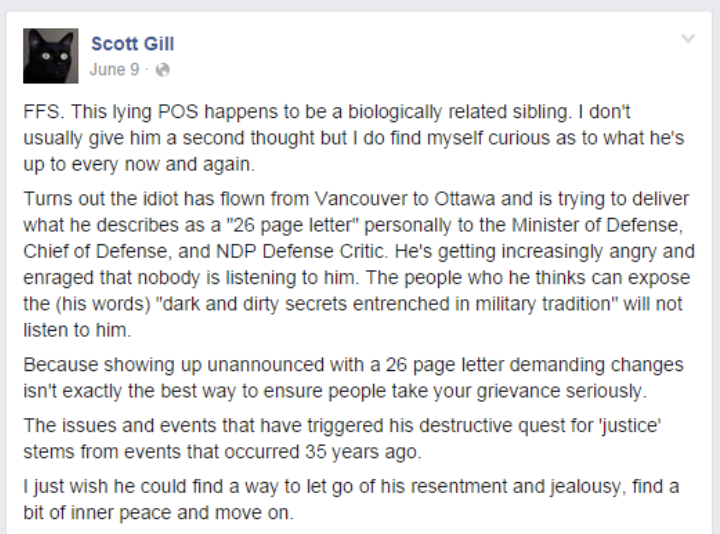
Task: Click the paragraph starting "The issues and events"
Action: [x=350, y=438]
